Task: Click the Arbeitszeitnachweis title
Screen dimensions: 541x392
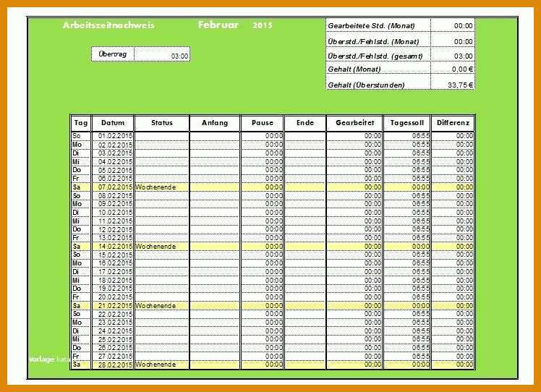Action: [108, 25]
